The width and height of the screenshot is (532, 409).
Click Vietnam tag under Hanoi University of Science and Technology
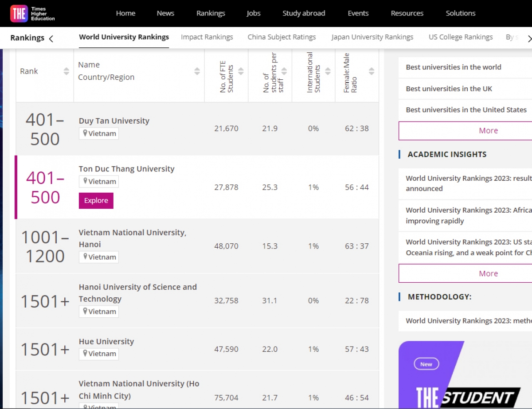point(99,312)
